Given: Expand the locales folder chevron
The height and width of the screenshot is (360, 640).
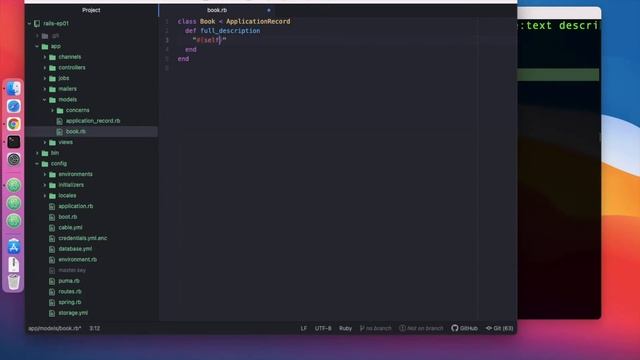Looking at the screenshot, I should click(45, 196).
